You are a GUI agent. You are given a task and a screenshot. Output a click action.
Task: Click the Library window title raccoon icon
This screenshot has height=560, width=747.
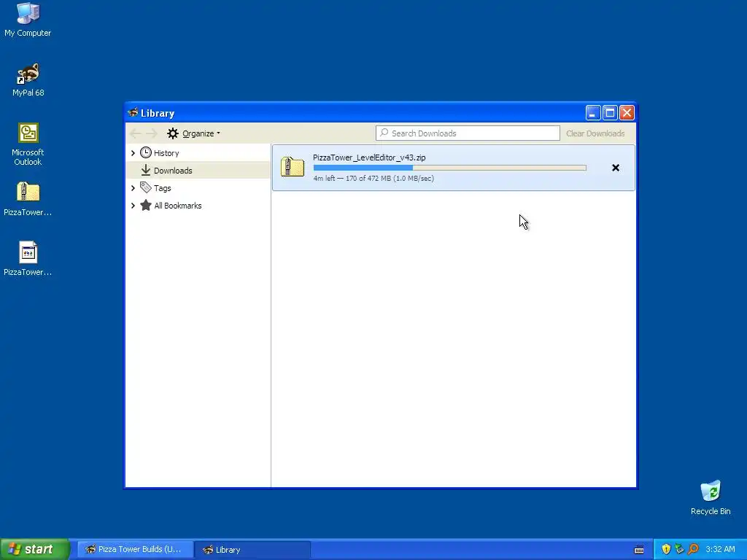[133, 113]
